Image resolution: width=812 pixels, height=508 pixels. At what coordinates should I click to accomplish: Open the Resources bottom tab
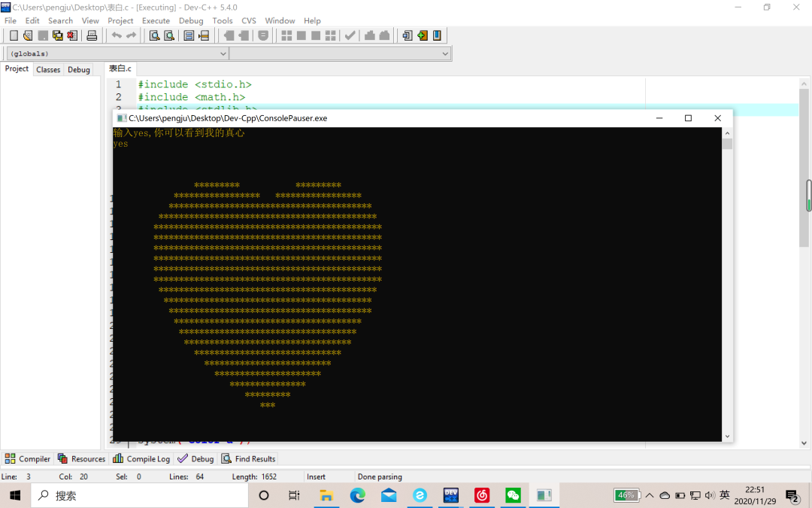(x=82, y=459)
